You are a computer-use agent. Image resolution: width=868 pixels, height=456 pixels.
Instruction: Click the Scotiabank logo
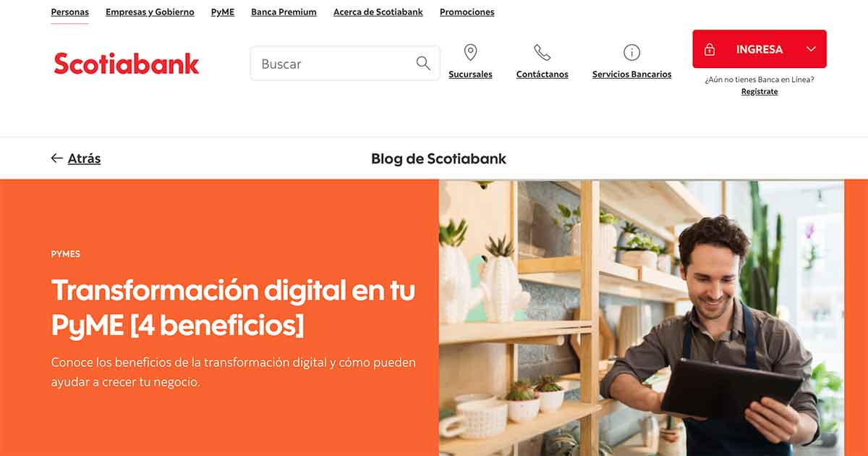pyautogui.click(x=126, y=64)
